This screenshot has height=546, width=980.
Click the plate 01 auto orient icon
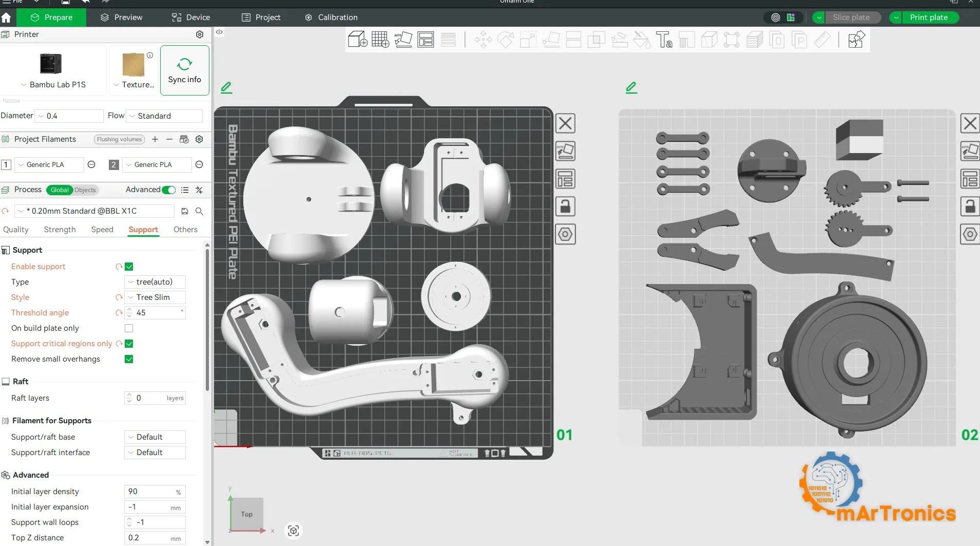tap(565, 151)
